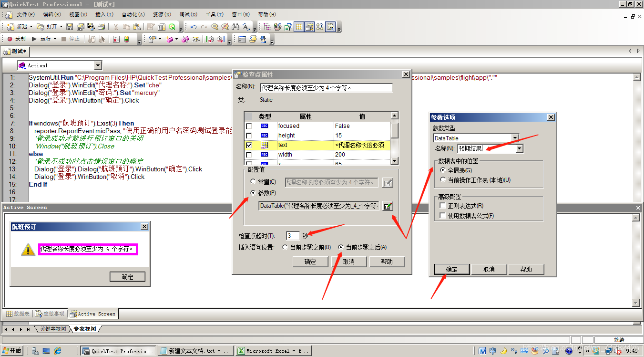Click the Data Table grid toggle icon
The width and height of the screenshot is (644, 357).
[299, 27]
